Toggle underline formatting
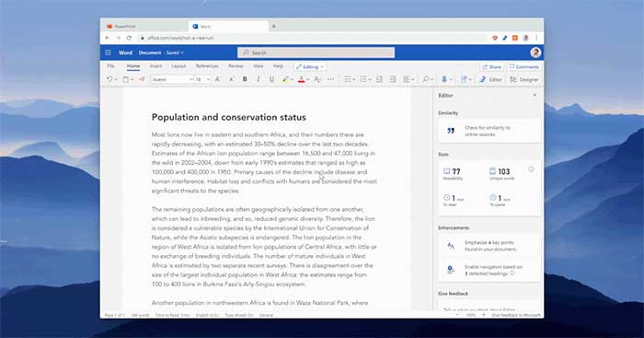This screenshot has width=644, height=338. 271,79
